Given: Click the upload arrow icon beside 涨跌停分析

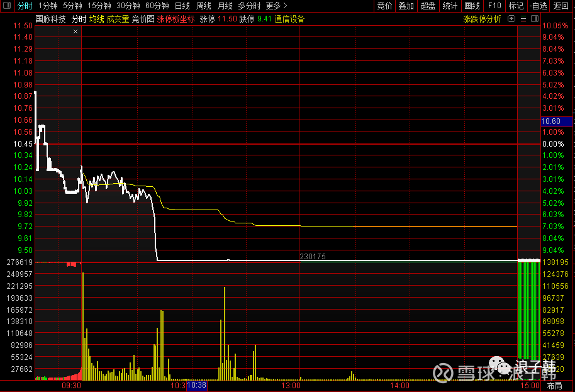Looking at the screenshot, I should point(511,19).
